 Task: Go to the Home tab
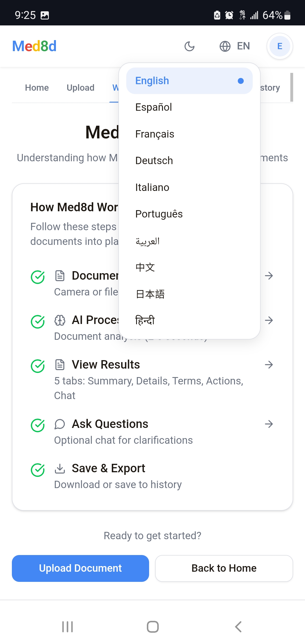pyautogui.click(x=37, y=88)
